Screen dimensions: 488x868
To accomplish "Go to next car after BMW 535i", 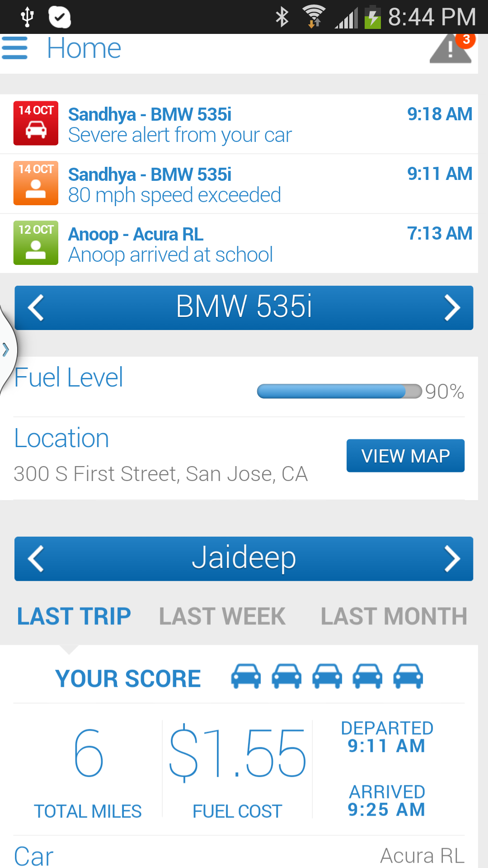I will pyautogui.click(x=452, y=308).
